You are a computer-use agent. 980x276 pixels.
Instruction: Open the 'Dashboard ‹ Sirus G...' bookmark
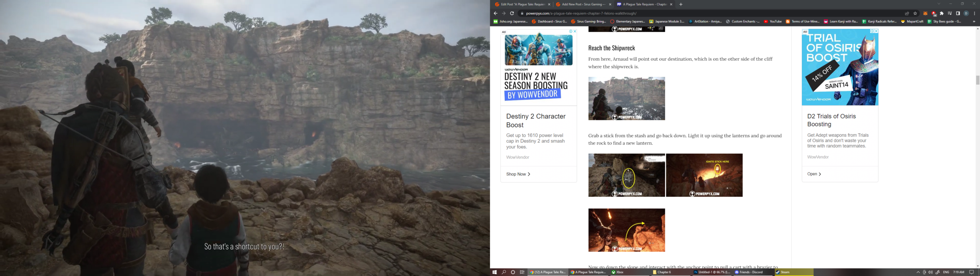(x=549, y=21)
